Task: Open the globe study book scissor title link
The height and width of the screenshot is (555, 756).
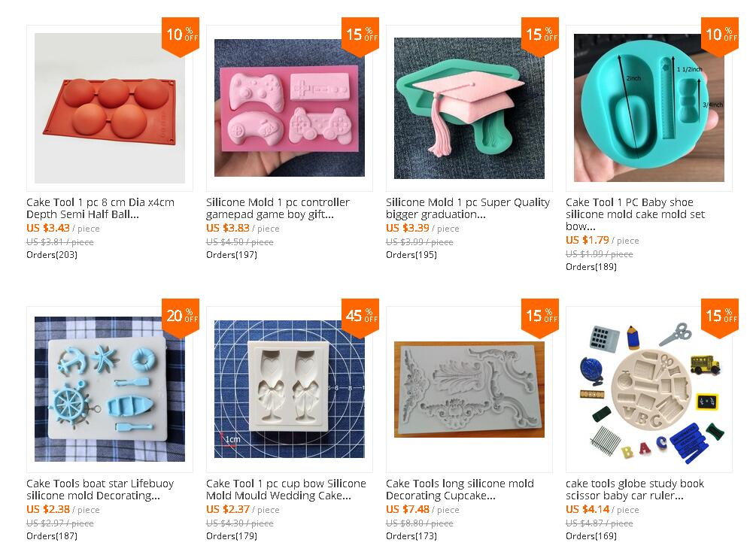Action: (634, 490)
